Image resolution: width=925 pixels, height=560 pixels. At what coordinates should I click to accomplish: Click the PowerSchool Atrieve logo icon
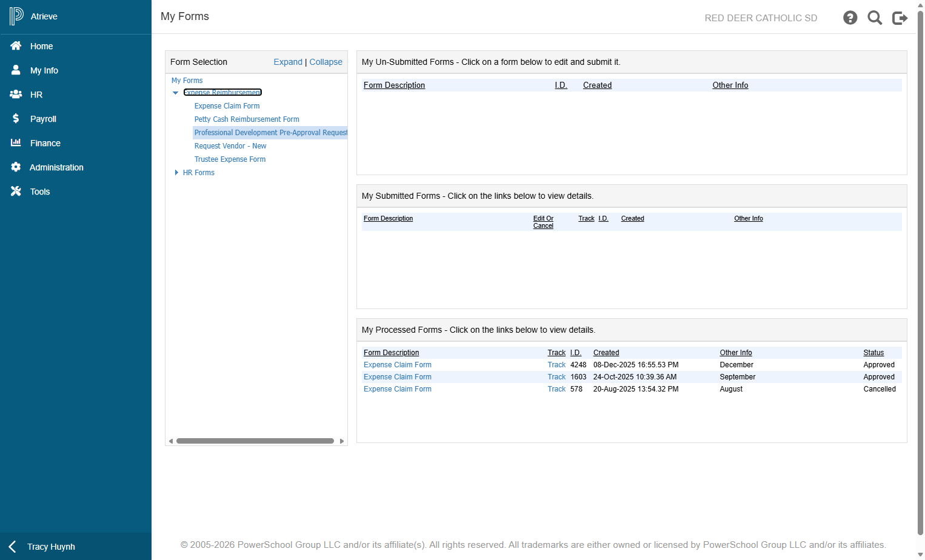[16, 16]
